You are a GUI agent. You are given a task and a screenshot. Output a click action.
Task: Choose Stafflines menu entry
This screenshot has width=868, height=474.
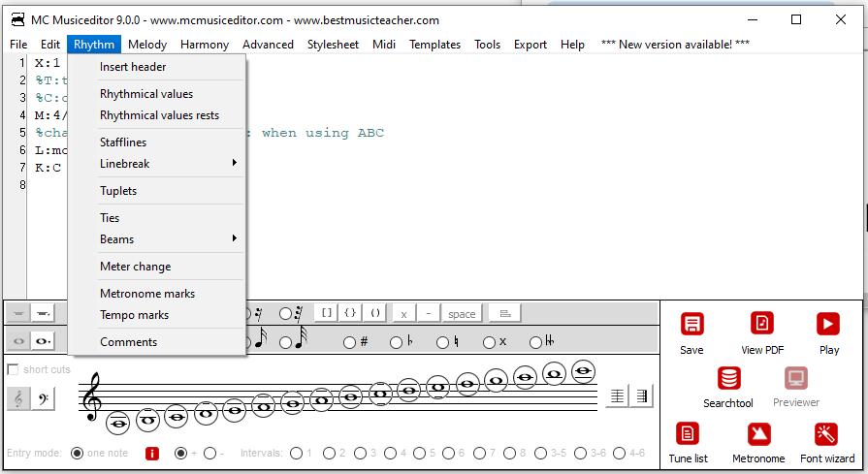(x=157, y=142)
